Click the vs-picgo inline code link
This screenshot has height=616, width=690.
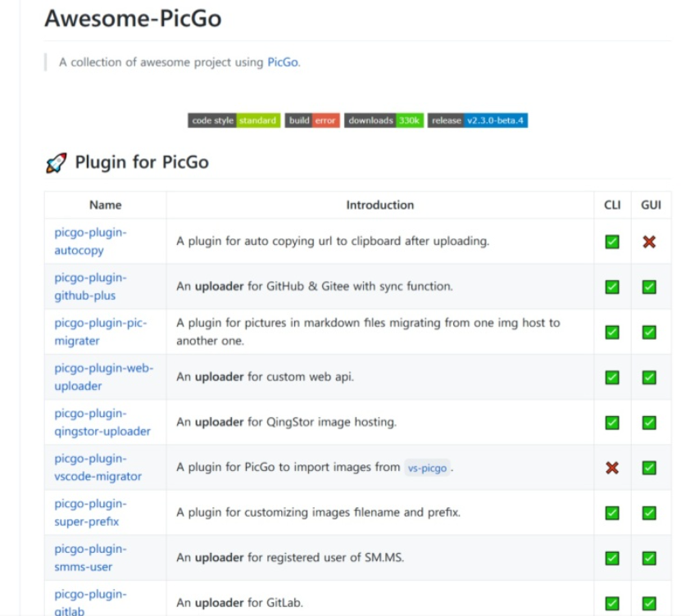point(427,468)
